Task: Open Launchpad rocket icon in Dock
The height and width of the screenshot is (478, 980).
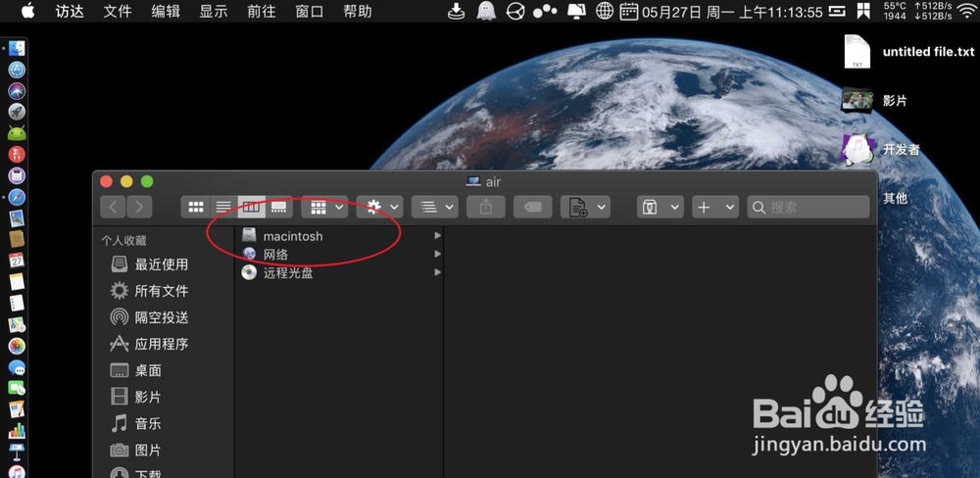Action: pyautogui.click(x=17, y=112)
